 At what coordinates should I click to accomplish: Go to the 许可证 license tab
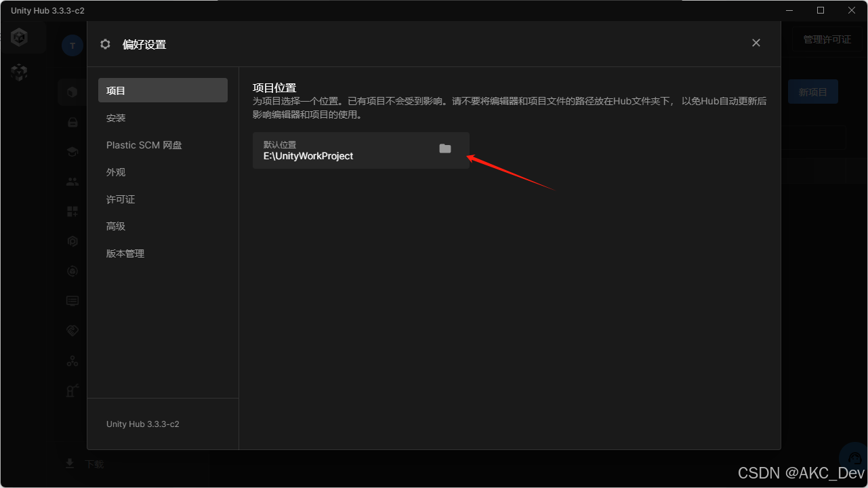tap(163, 199)
